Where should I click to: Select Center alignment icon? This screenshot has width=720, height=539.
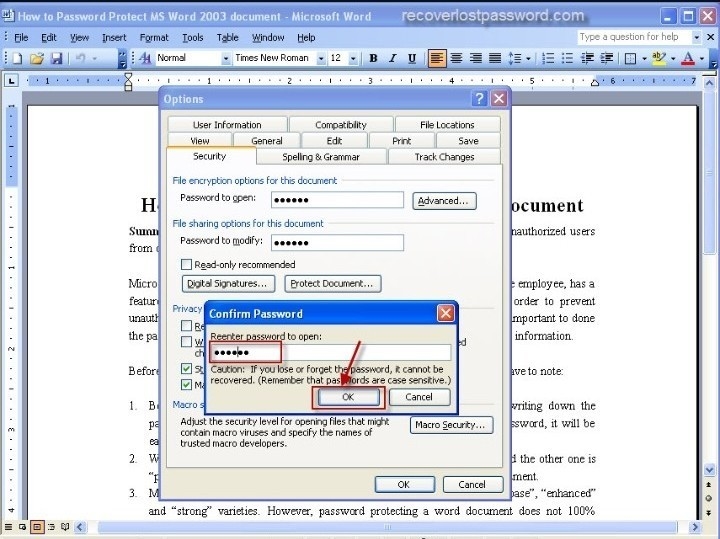click(x=456, y=58)
